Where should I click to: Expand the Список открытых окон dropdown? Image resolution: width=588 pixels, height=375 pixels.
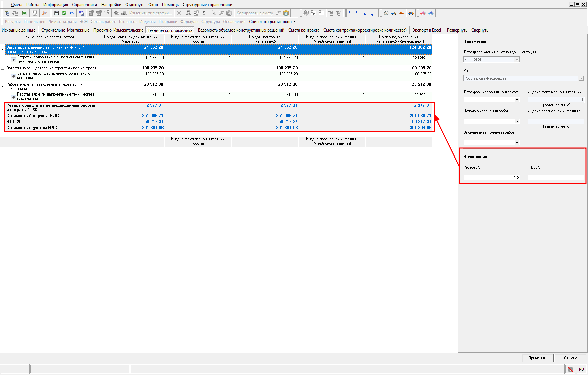click(272, 22)
